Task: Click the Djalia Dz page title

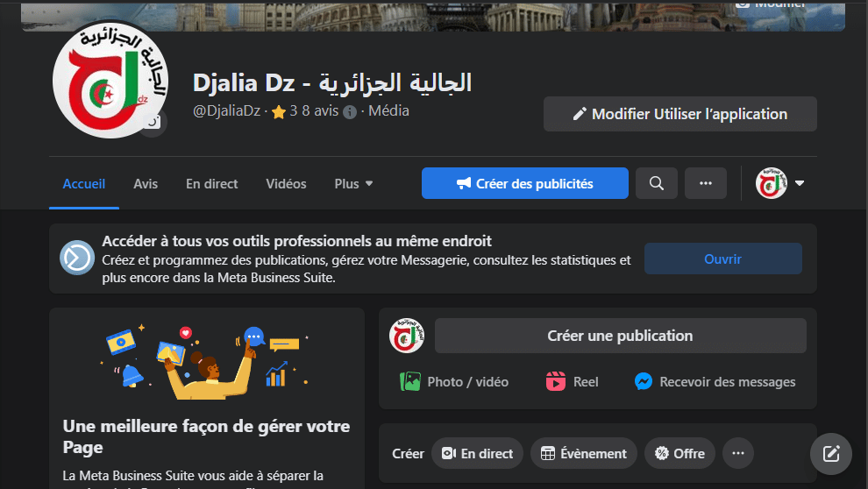Action: 332,83
